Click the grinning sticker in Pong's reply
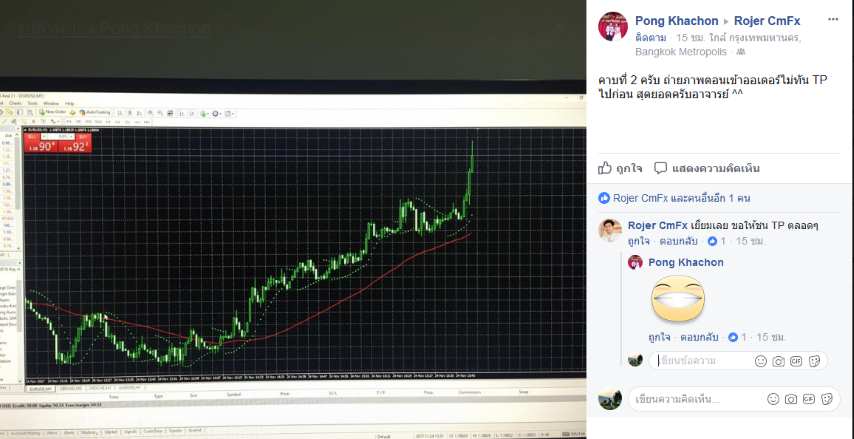 [x=678, y=300]
